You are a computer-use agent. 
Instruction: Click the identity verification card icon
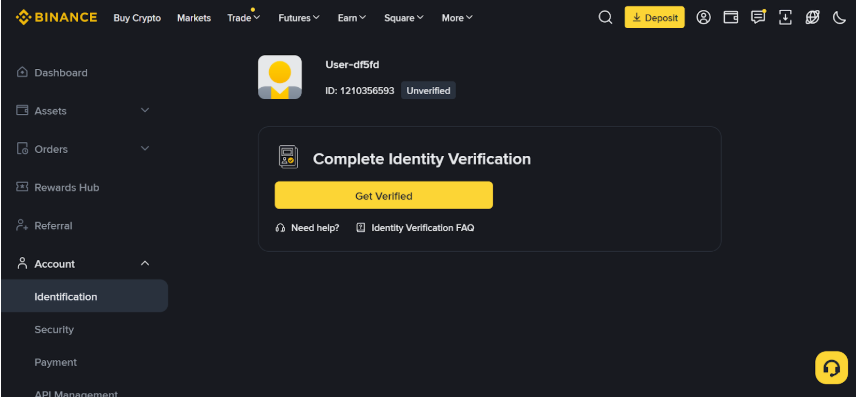tap(287, 157)
